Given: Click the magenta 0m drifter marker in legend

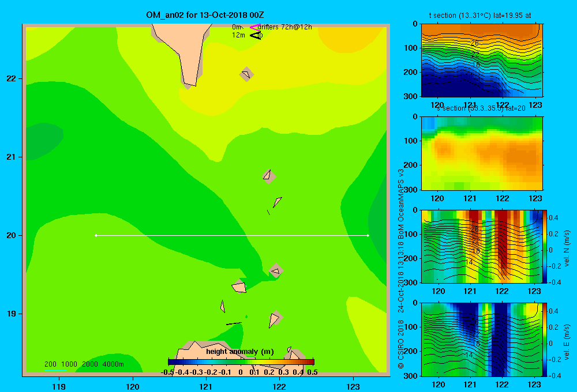Looking at the screenshot, I should 255,27.
